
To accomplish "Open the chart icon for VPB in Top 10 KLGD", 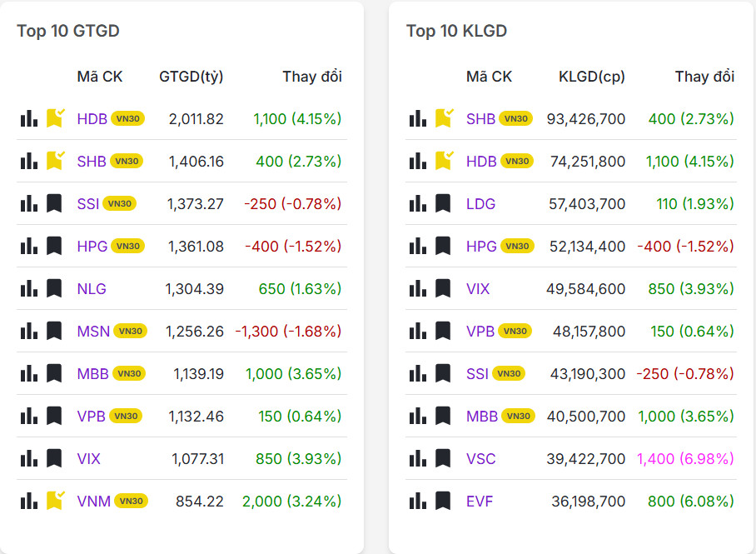I will click(x=417, y=331).
